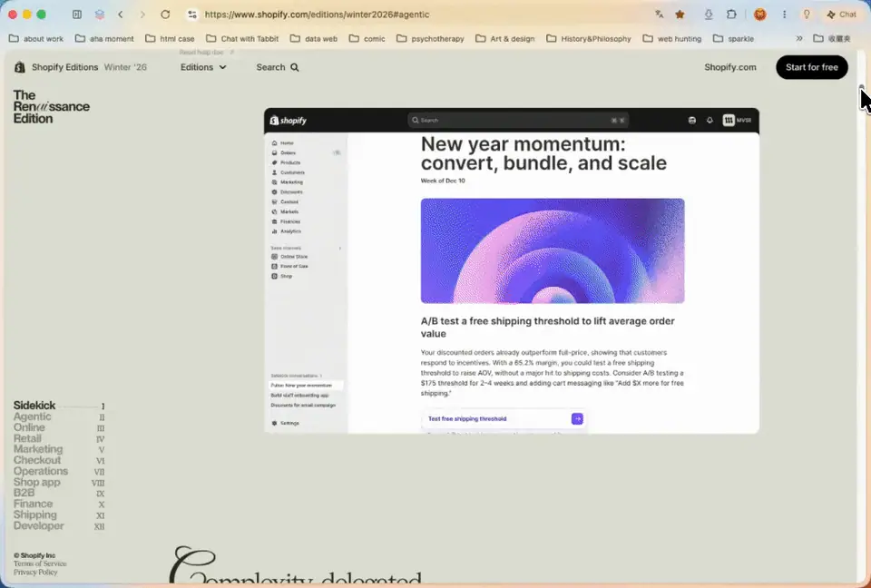Viewport: 871px width, 588px height.
Task: Jump to the Shop app chapter
Action: point(58,483)
